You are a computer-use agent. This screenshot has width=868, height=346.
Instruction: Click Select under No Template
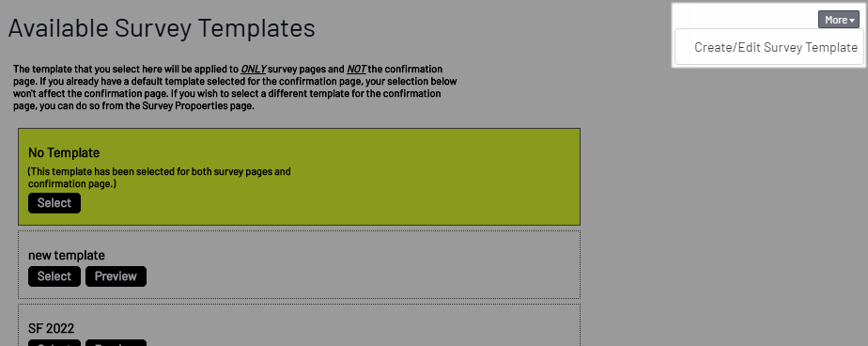click(54, 203)
